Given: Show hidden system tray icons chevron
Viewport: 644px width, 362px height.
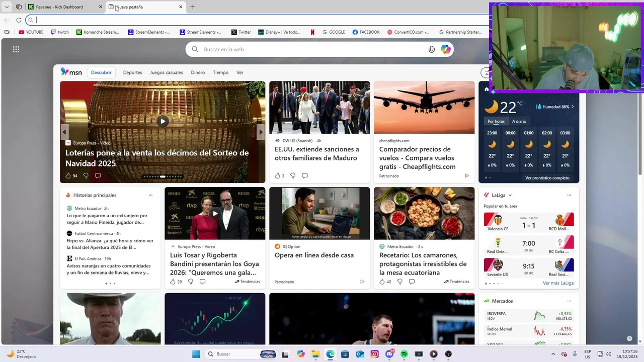Looking at the screenshot, I should pyautogui.click(x=553, y=354).
